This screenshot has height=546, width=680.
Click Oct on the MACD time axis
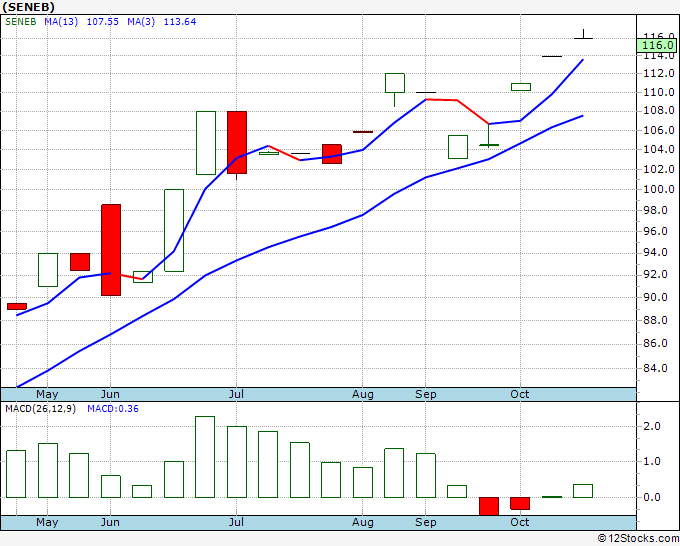pos(520,522)
